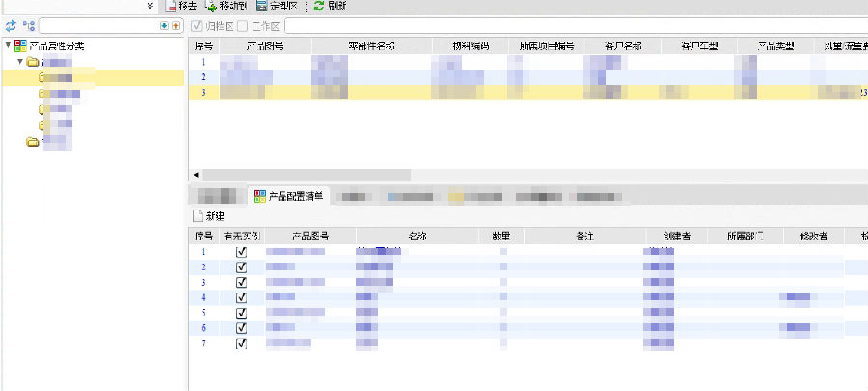Select row 3 in the upper table

(203, 93)
